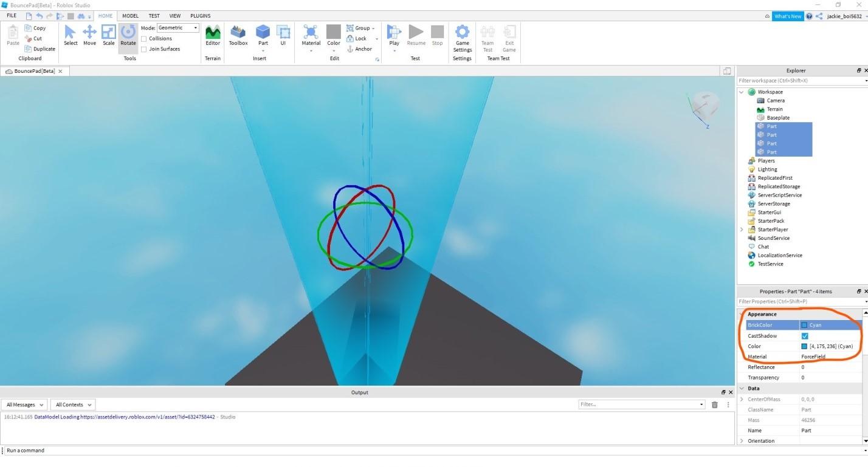Expand the StarterPlayer tree node

742,230
